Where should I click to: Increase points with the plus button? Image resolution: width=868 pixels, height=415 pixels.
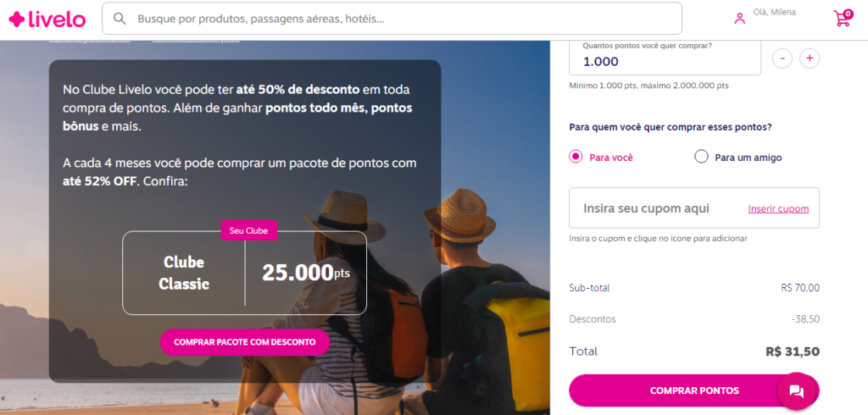point(810,58)
